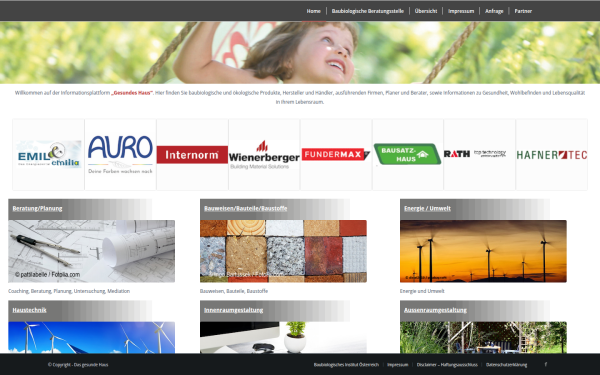Screen dimensions: 600x375
Task: Open the AURO partner logo
Action: click(120, 155)
